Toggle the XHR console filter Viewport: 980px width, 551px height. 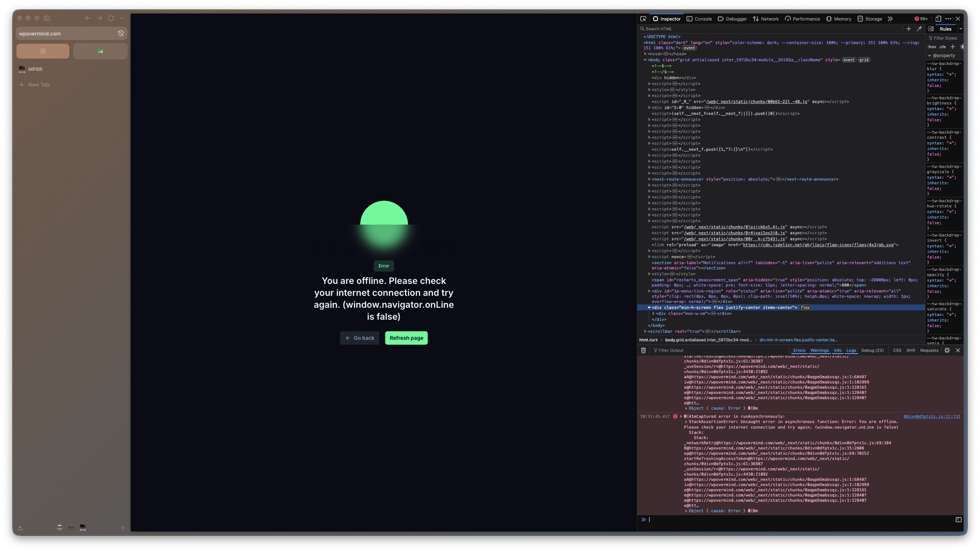tap(911, 350)
